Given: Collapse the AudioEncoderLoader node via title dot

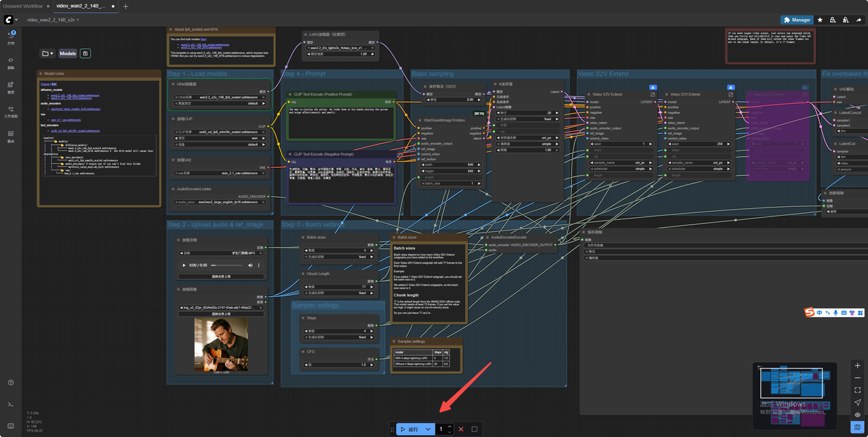Looking at the screenshot, I should coord(173,189).
